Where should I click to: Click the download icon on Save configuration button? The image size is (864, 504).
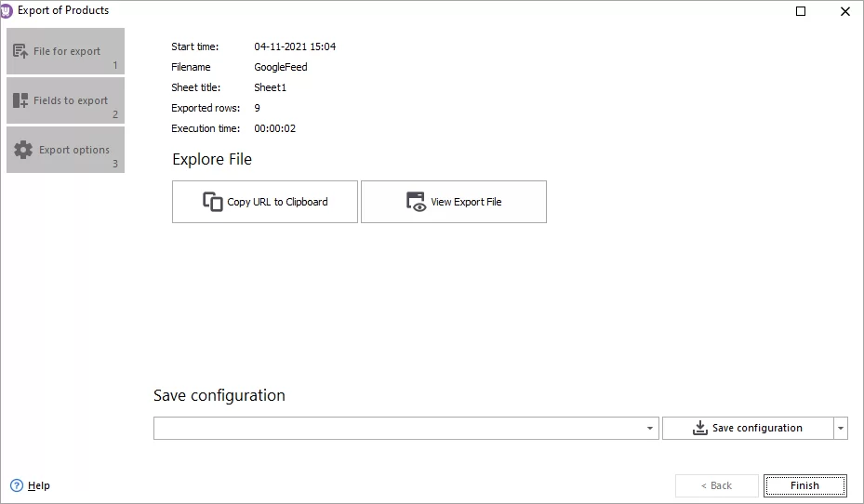[x=700, y=428]
